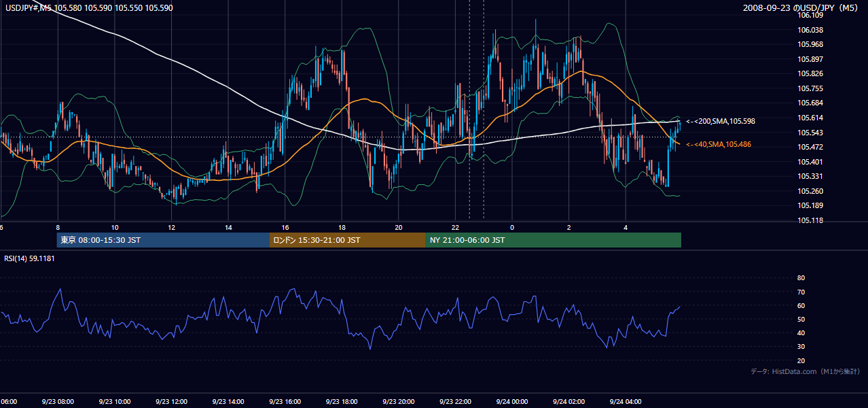868x408 pixels.
Task: Click the 2008-09-23 USD/JPY (M5) chart title
Action: [801, 7]
